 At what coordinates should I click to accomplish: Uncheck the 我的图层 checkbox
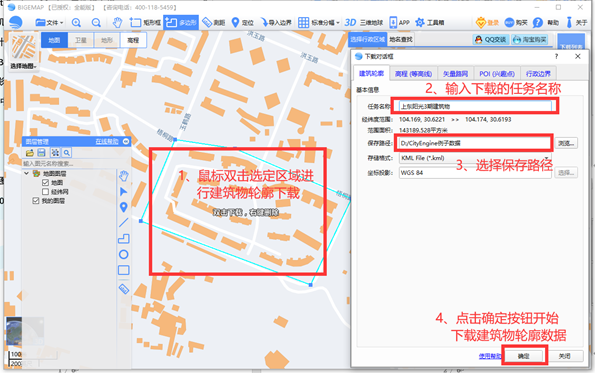[x=36, y=201]
